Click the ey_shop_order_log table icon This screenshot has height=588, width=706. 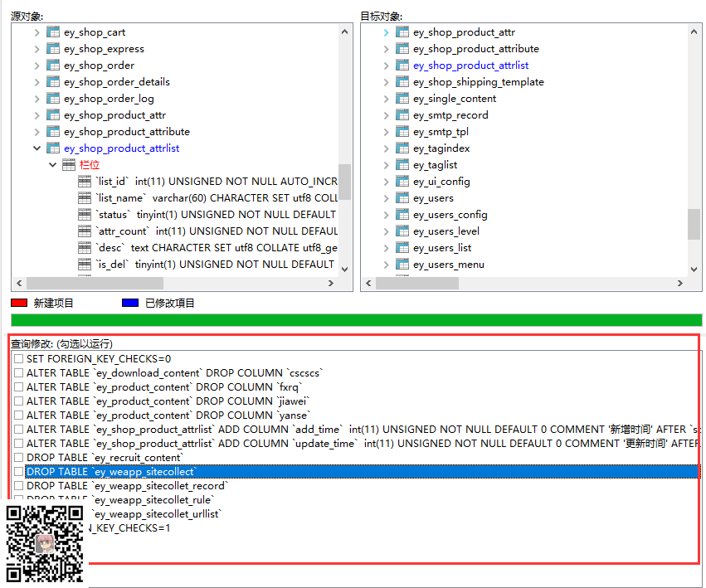(x=53, y=99)
